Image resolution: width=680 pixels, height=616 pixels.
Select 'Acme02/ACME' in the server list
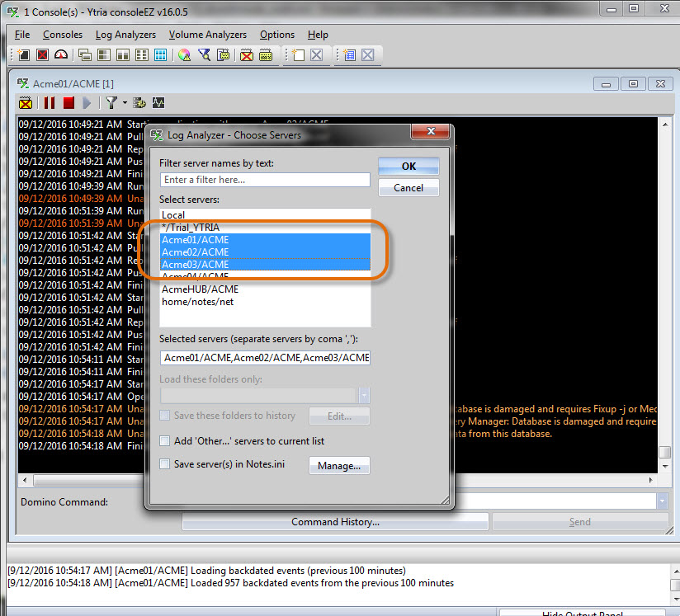(x=266, y=252)
